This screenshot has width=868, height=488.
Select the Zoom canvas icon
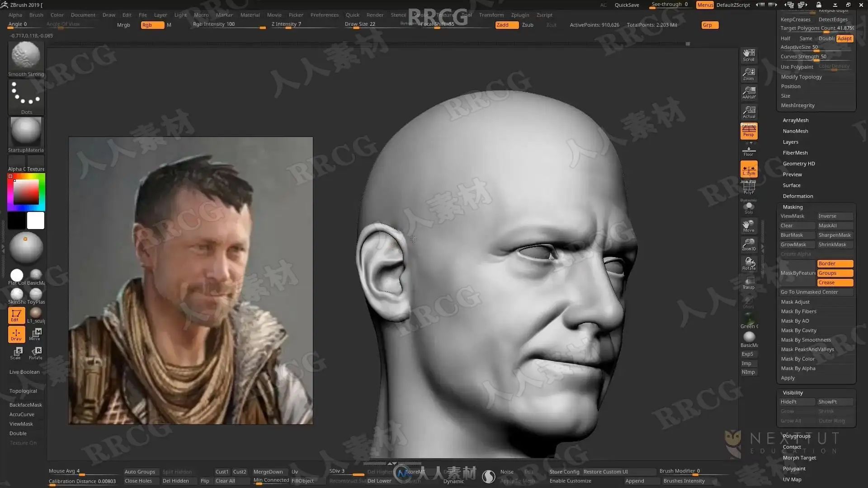(749, 74)
